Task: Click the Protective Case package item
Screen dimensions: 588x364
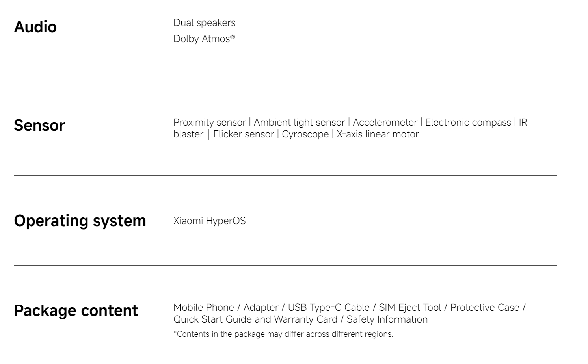Action: [x=485, y=308]
